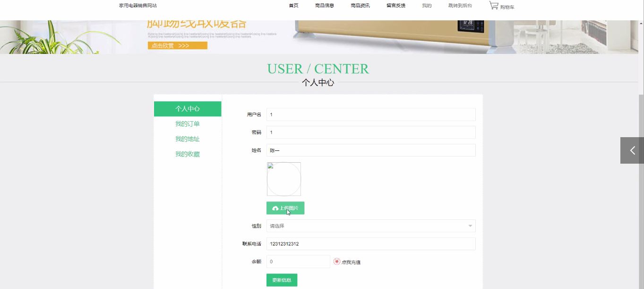Click the 用户名 input field
Screen dimensions: 644x289
[371, 114]
